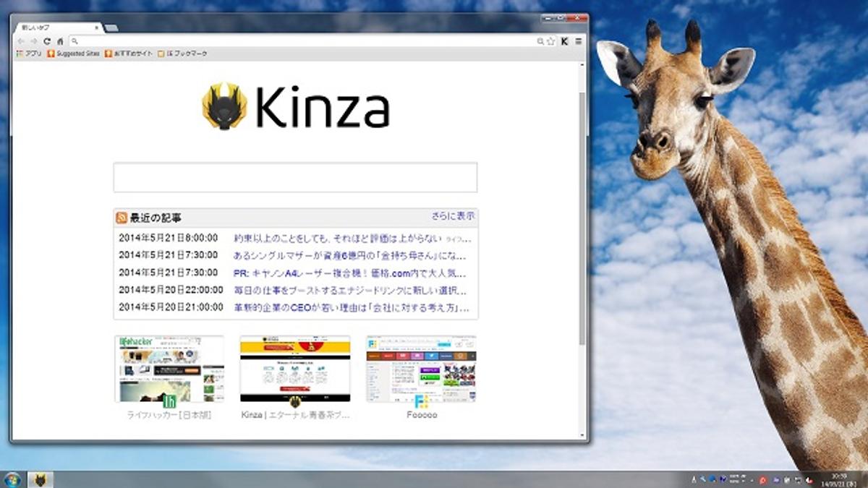The height and width of the screenshot is (488, 868).
Task: Click さらに表示 to show more articles
Action: pyautogui.click(x=454, y=216)
